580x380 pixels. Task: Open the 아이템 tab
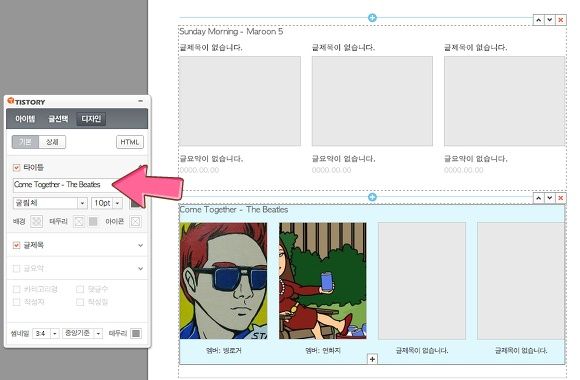tap(25, 119)
